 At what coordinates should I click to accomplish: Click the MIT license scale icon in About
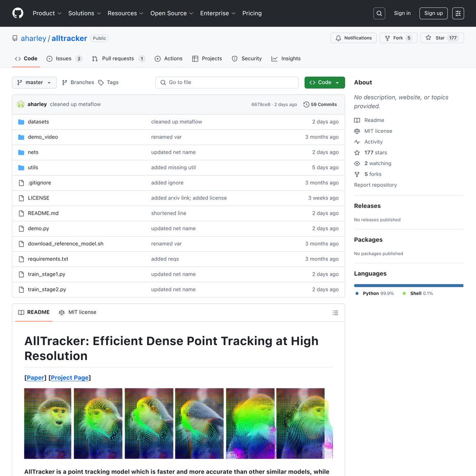pos(357,131)
